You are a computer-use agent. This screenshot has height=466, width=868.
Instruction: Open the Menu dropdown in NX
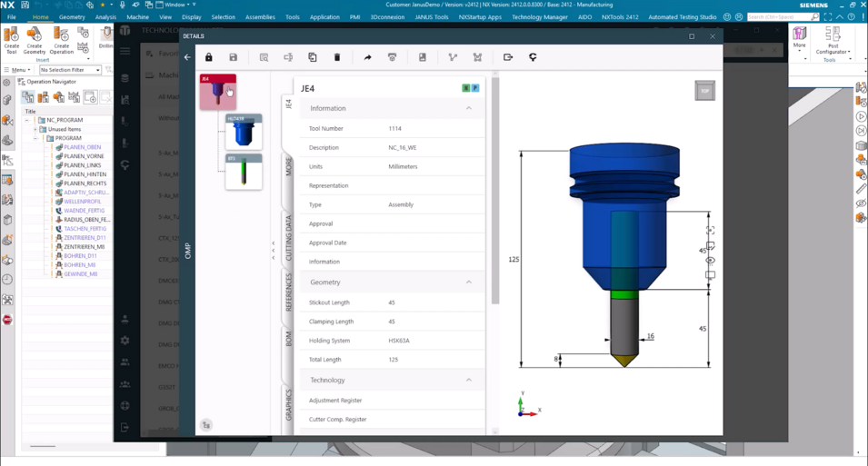pyautogui.click(x=17, y=70)
